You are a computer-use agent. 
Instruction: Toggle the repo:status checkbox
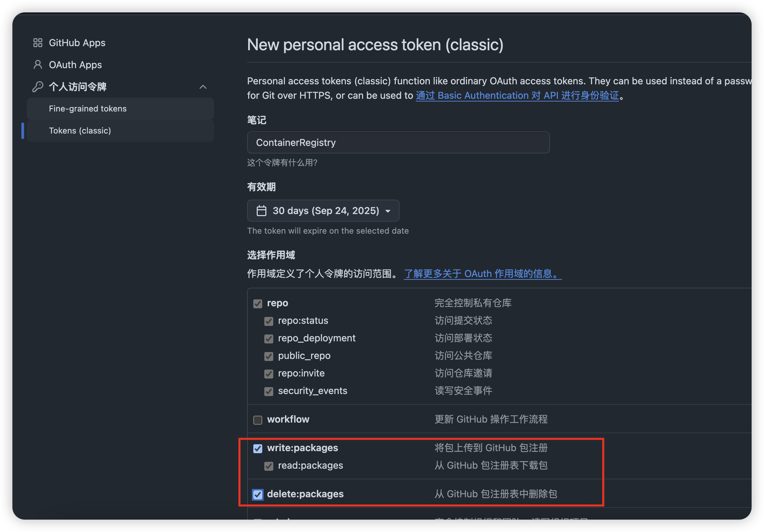pyautogui.click(x=269, y=321)
